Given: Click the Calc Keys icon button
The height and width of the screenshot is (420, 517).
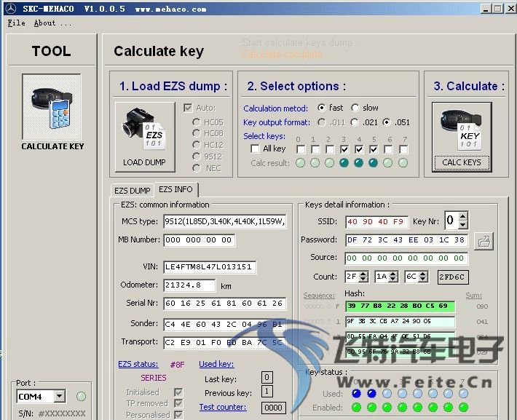Looking at the screenshot, I should pyautogui.click(x=462, y=137).
